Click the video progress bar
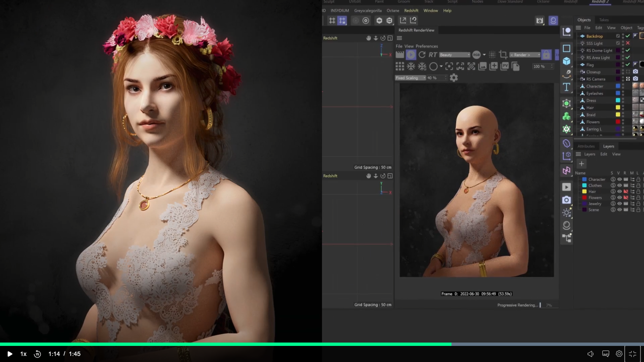 (x=322, y=344)
